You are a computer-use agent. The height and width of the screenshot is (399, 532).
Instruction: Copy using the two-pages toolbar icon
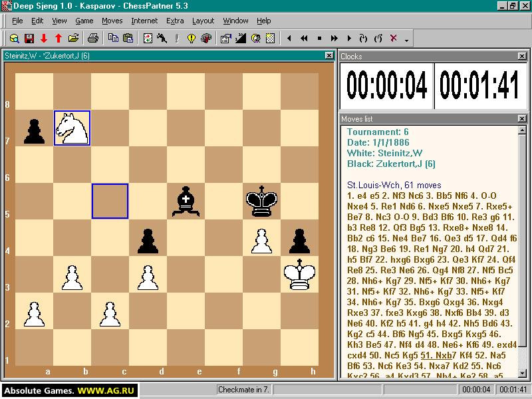click(x=113, y=39)
